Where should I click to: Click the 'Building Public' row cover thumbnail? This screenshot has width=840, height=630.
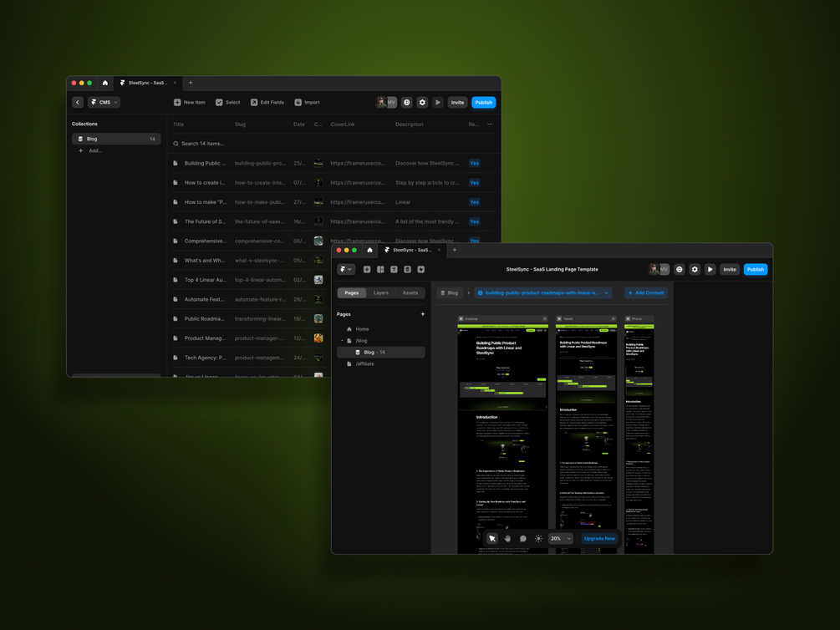(318, 164)
